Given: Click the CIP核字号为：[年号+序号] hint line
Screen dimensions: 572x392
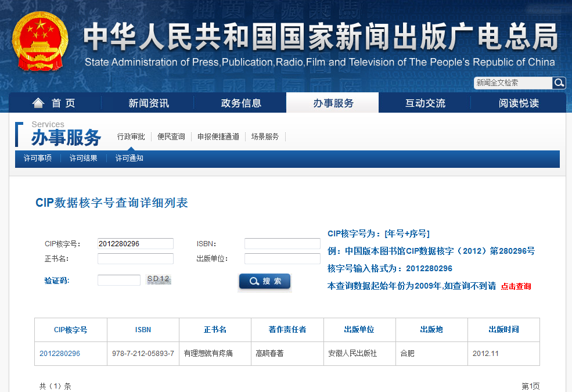Looking at the screenshot, I should tap(379, 233).
